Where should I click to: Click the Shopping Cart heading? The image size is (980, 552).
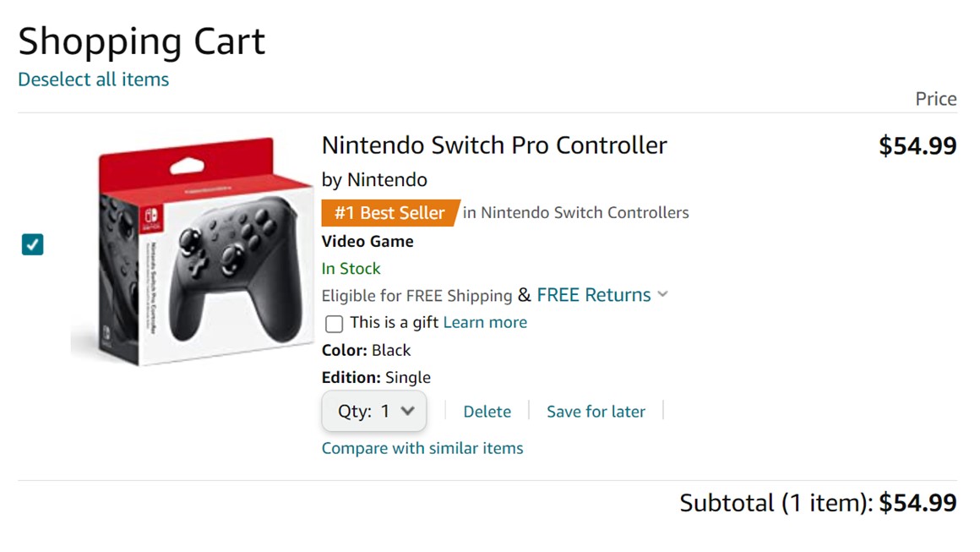[x=142, y=41]
